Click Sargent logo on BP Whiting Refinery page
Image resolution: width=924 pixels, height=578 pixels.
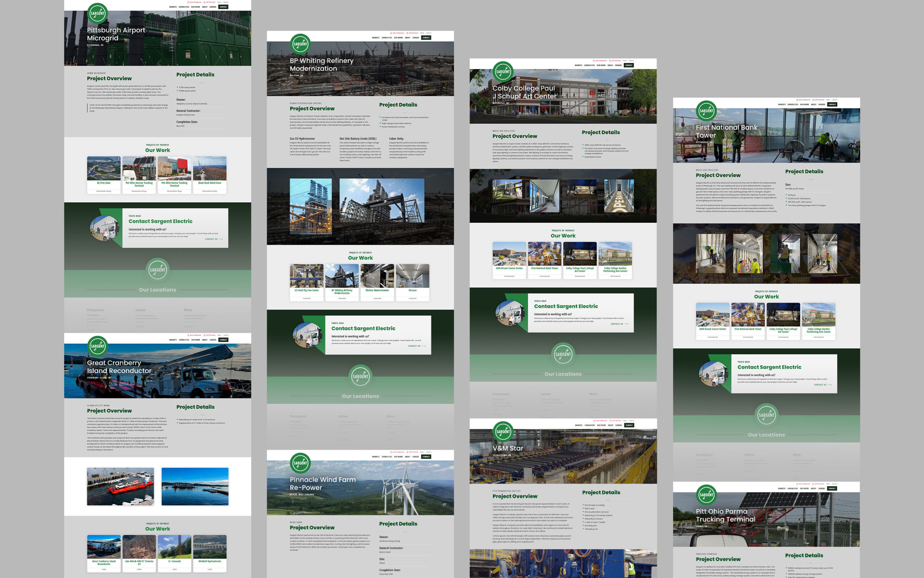[300, 44]
